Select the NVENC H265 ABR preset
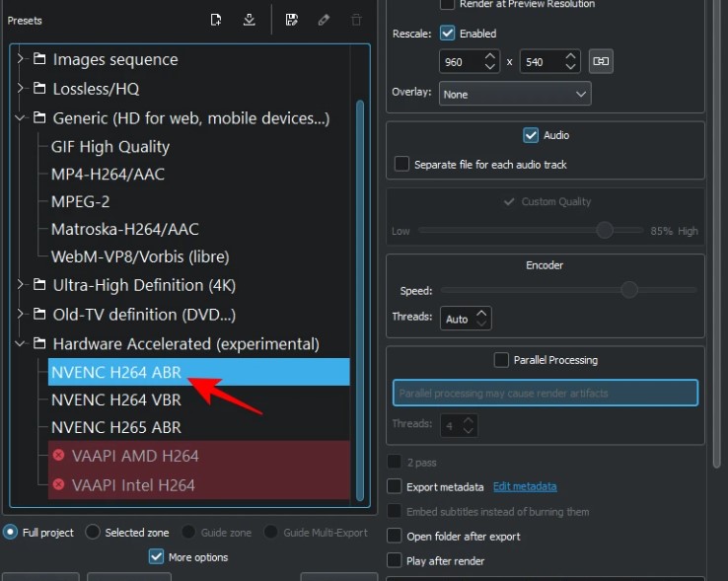 116,427
